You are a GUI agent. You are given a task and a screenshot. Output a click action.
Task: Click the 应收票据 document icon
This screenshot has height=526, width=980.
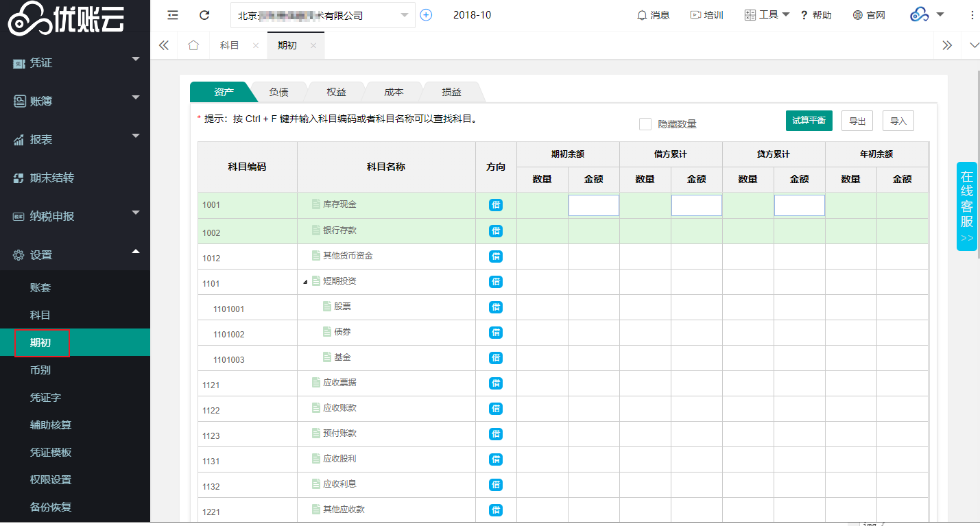pyautogui.click(x=315, y=383)
